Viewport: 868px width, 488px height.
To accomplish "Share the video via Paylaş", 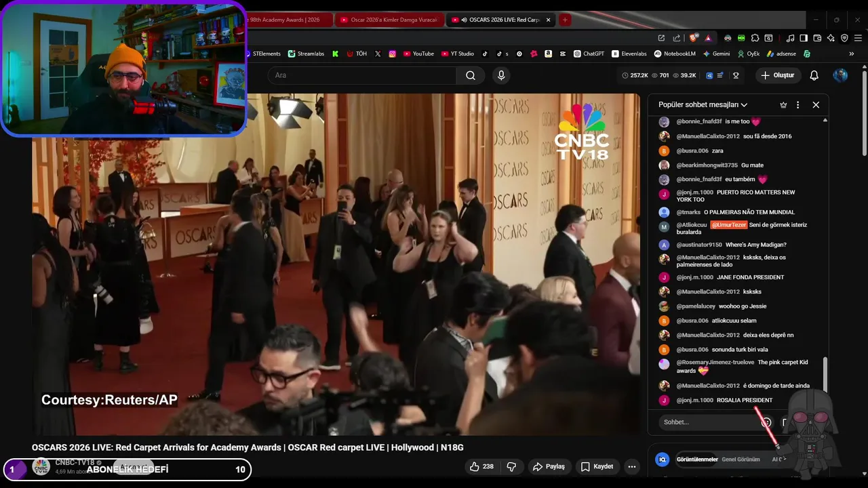I will [x=549, y=466].
